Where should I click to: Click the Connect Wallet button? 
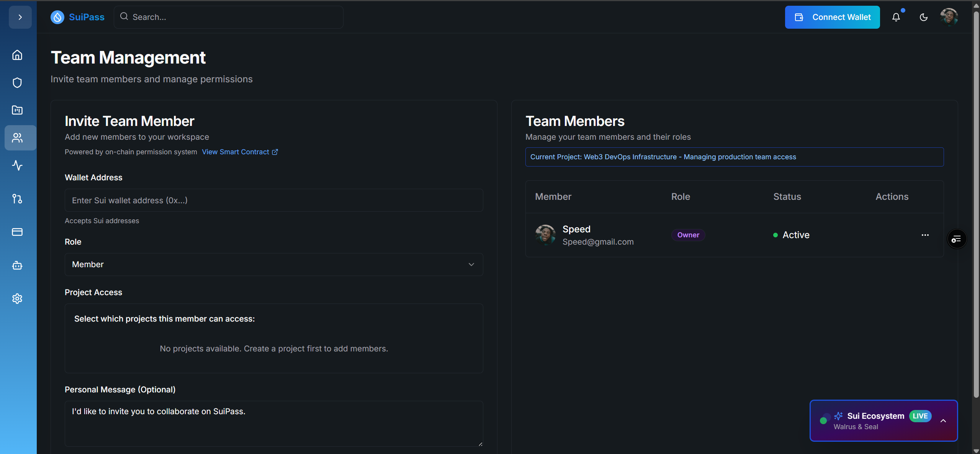tap(832, 17)
